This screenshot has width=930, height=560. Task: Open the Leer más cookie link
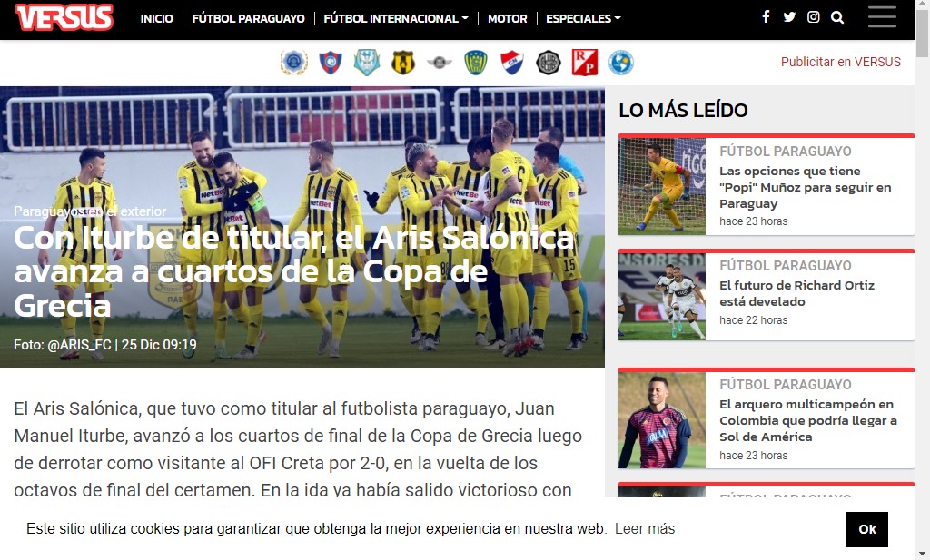pos(645,528)
